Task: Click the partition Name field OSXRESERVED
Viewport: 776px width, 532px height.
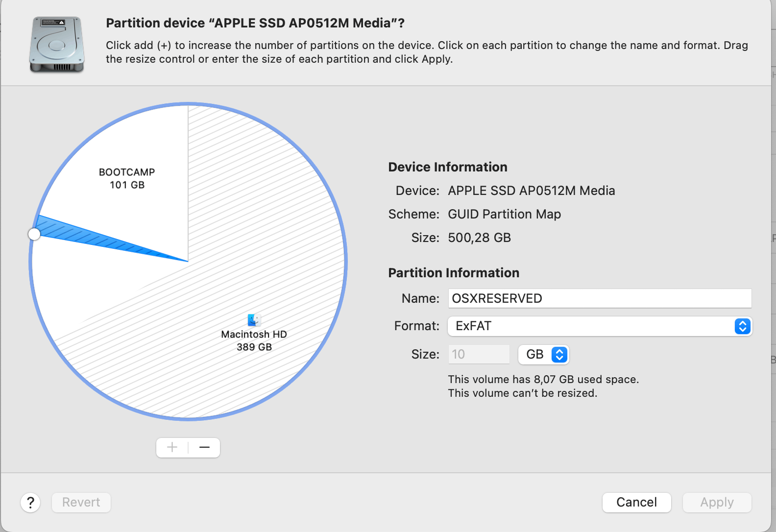Action: [x=600, y=298]
